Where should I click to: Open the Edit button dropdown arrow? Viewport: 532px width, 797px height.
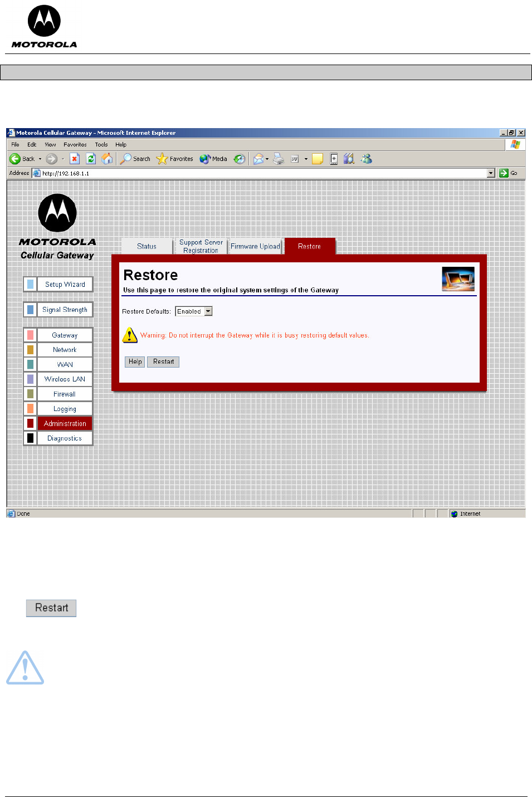point(306,159)
